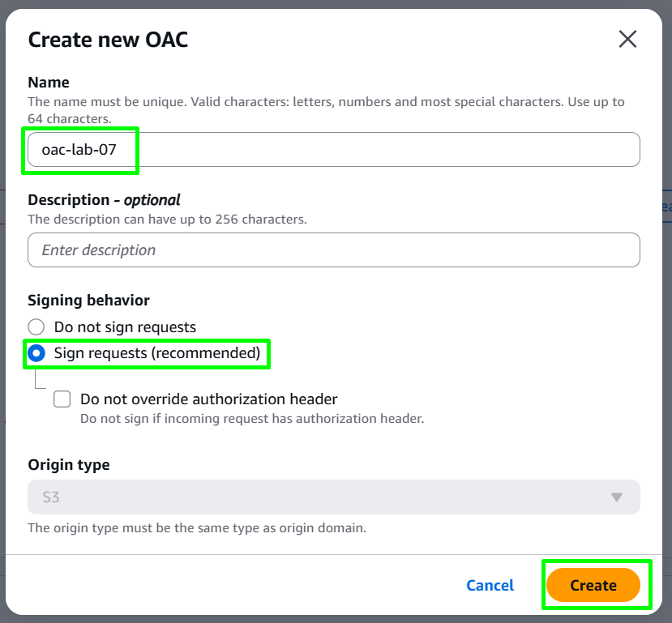672x623 pixels.
Task: Click the orange Create button
Action: point(593,585)
